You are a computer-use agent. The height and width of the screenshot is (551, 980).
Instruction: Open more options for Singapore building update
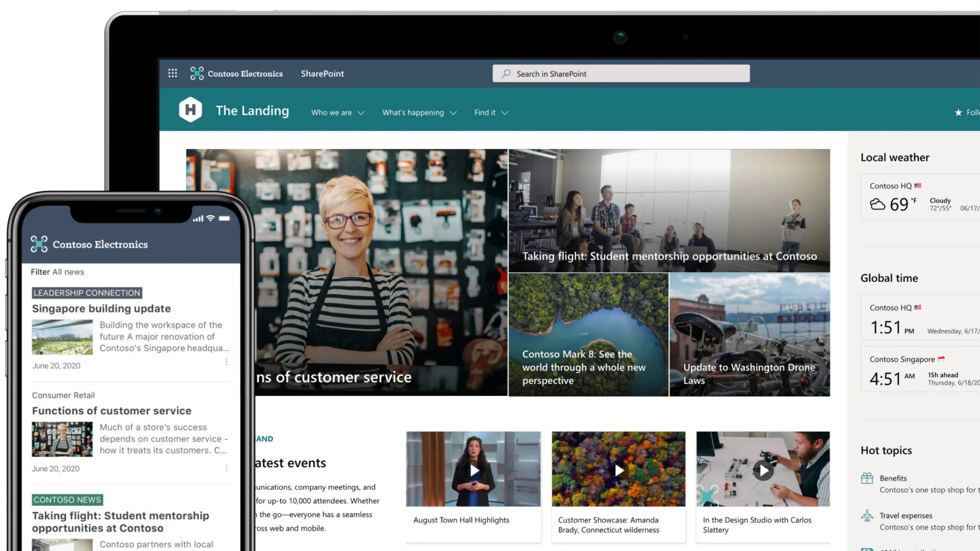pos(226,361)
